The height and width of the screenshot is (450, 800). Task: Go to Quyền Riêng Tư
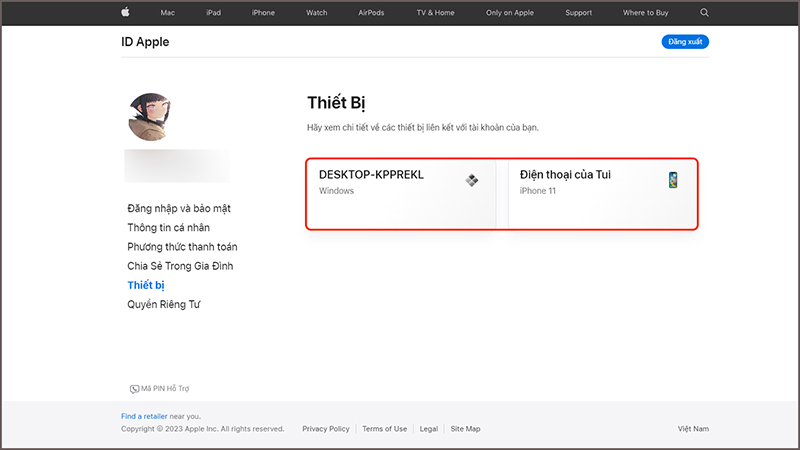tap(164, 305)
